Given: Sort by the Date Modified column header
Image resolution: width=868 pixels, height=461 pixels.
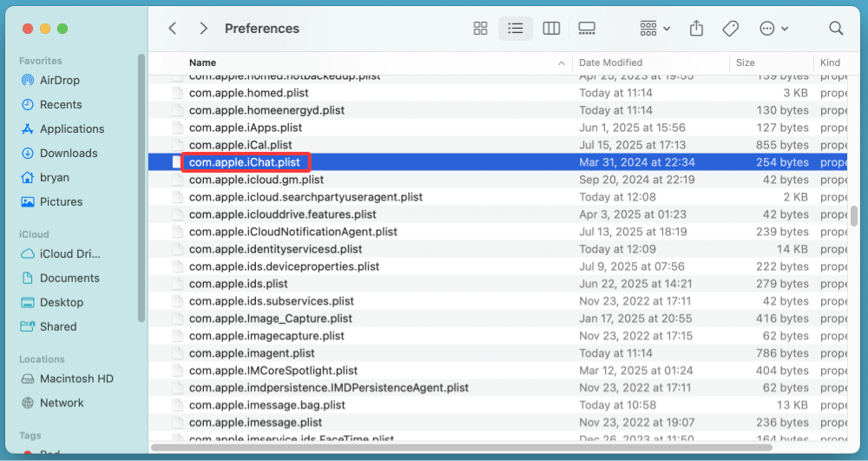Looking at the screenshot, I should click(x=610, y=63).
